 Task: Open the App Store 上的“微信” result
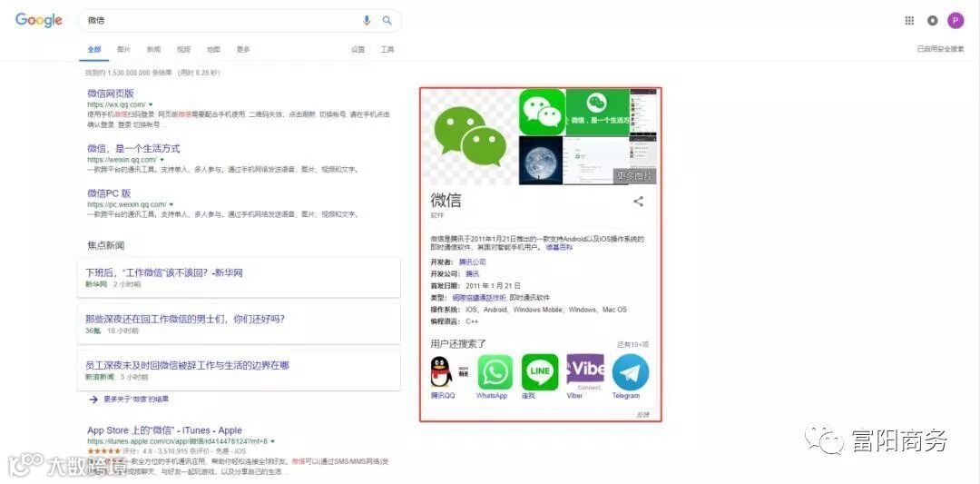164,430
